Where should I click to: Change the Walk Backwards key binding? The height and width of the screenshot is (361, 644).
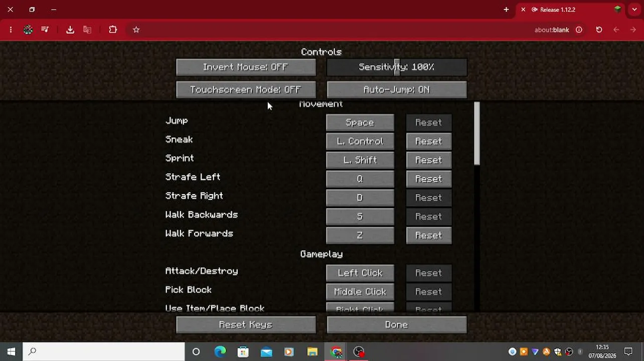point(360,217)
